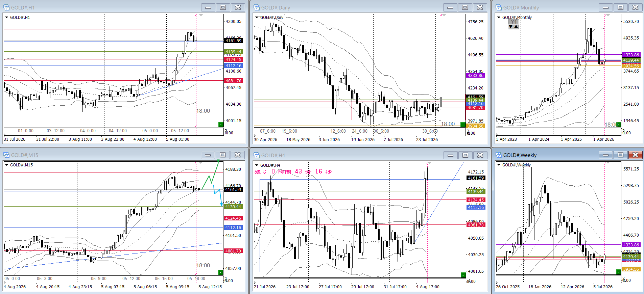Select the chart shift marker in H1 chart
Screen dimensions: 644x294
[201, 15]
